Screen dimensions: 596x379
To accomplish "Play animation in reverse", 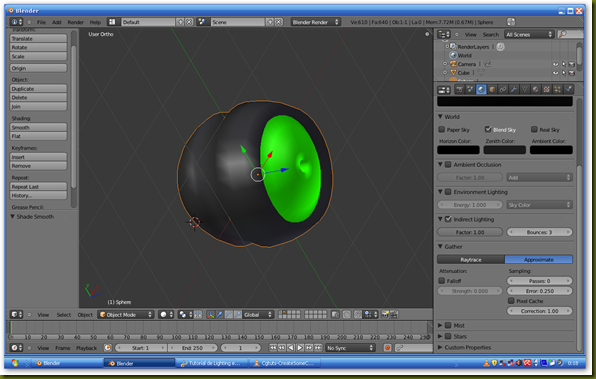I will (291, 348).
